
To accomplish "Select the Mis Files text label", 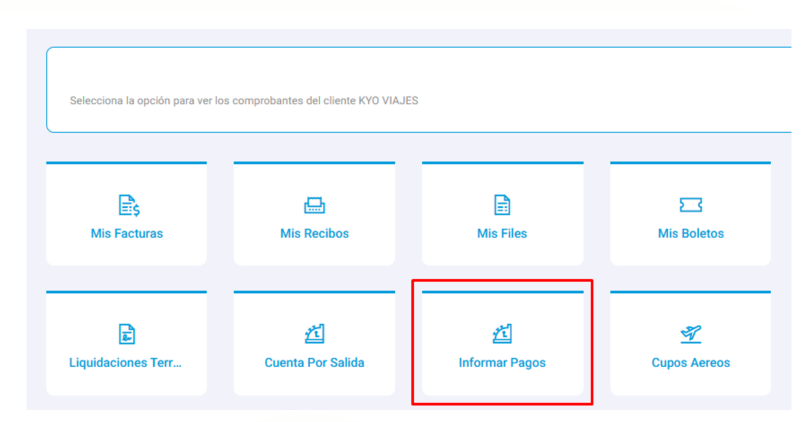I will [x=502, y=234].
